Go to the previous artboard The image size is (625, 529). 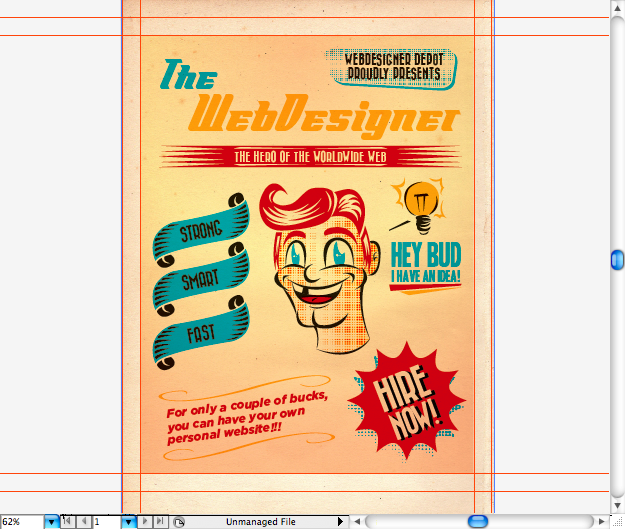coord(84,521)
